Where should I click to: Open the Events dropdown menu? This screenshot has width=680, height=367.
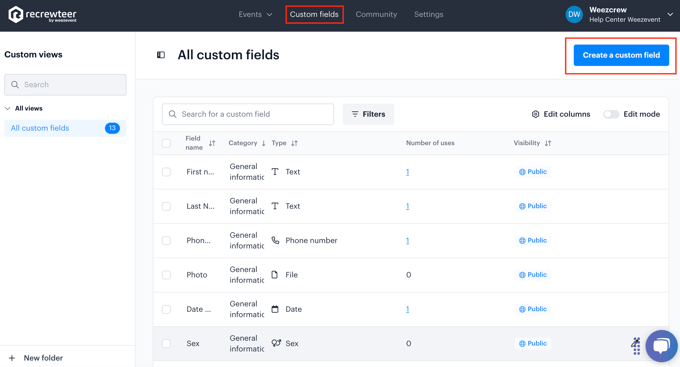(255, 14)
